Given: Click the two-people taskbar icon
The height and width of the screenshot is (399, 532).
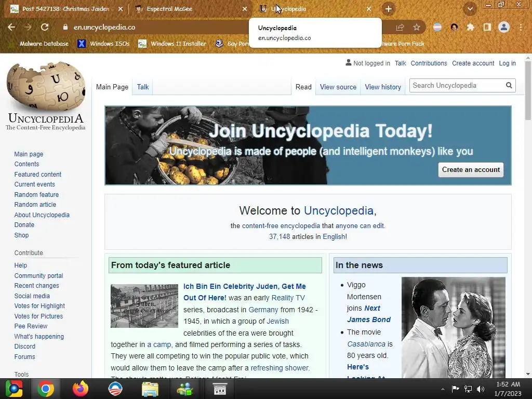Looking at the screenshot, I should click(185, 389).
